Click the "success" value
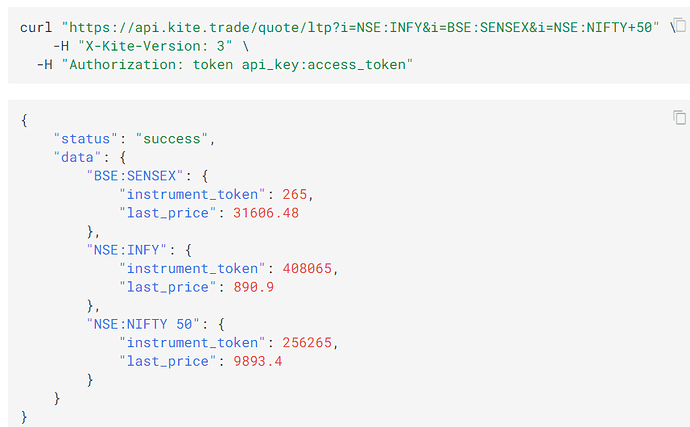Viewport: 690px width, 427px height. (x=172, y=139)
